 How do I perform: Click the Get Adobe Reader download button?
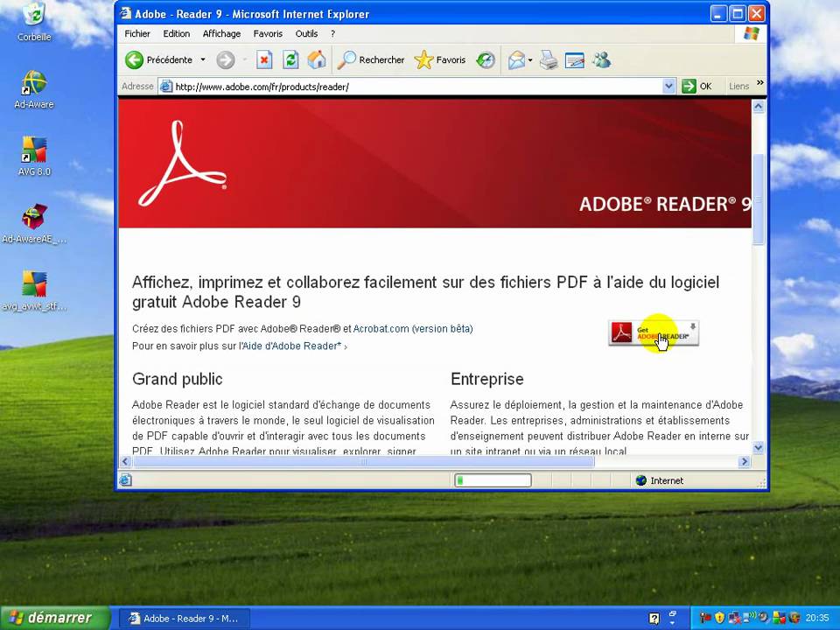coord(654,333)
